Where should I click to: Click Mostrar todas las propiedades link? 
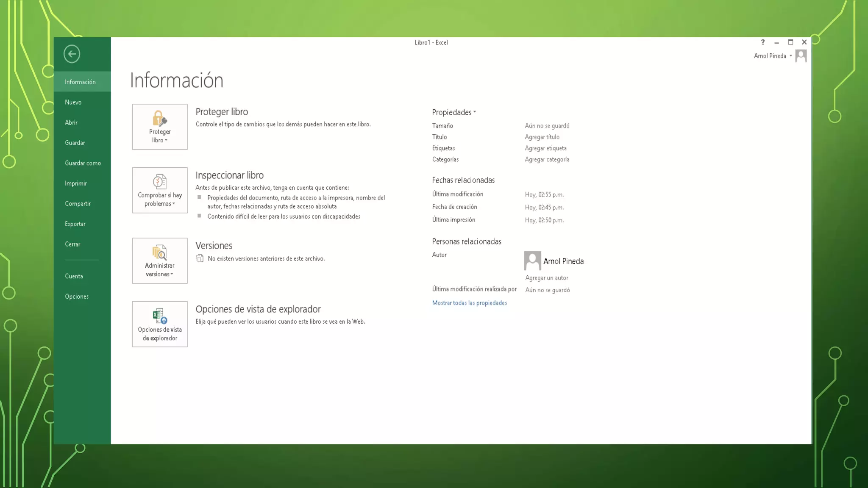click(x=469, y=303)
